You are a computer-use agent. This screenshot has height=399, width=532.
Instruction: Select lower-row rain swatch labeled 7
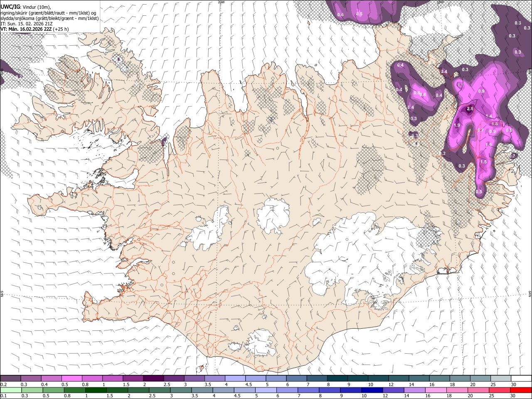coord(308,390)
